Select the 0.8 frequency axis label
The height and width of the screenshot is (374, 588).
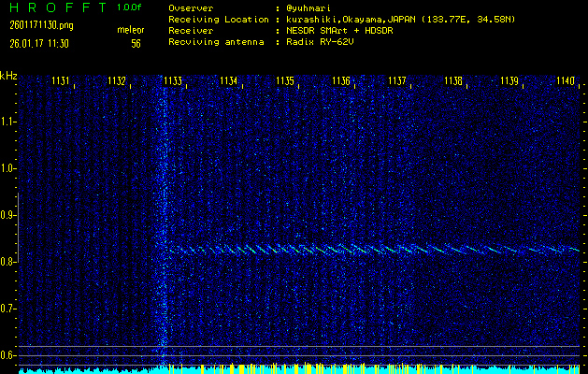pos(8,262)
